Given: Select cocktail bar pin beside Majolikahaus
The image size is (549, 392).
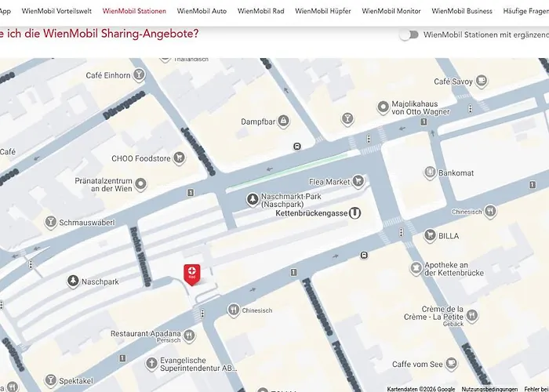Looking at the screenshot, I should click(x=347, y=118).
